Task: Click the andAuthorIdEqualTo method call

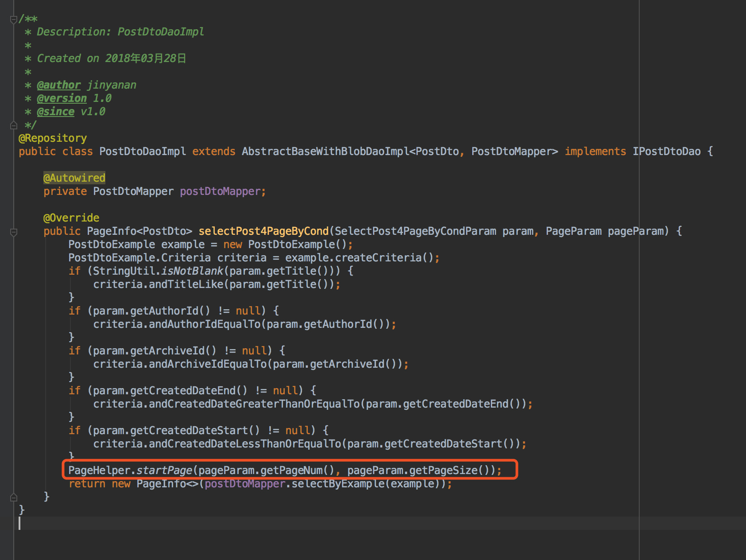Action: pos(205,324)
